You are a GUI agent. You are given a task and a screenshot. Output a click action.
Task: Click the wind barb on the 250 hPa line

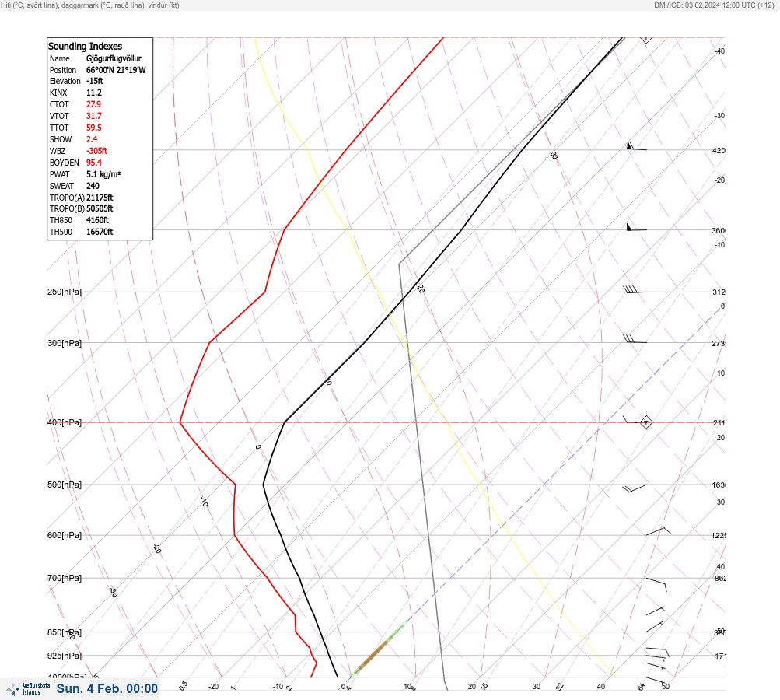pyautogui.click(x=635, y=289)
